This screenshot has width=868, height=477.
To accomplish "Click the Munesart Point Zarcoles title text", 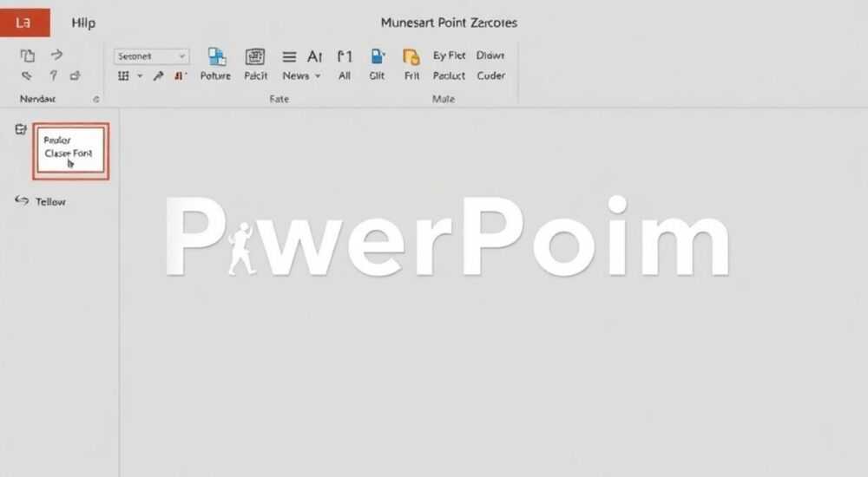I will tap(449, 23).
